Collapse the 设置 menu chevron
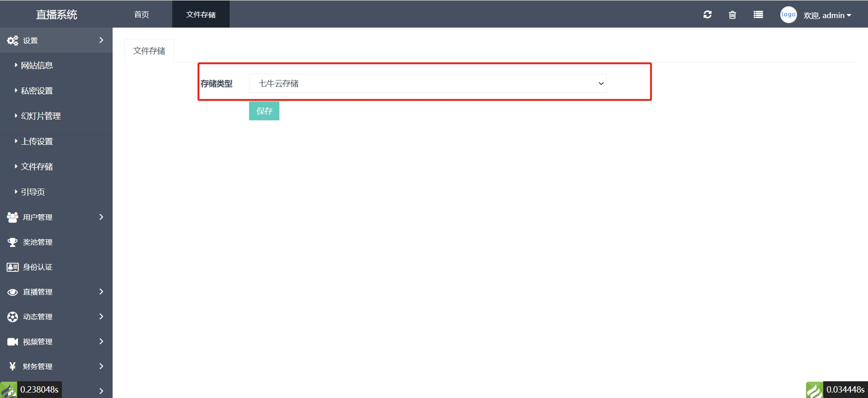This screenshot has width=868, height=398. pos(101,40)
